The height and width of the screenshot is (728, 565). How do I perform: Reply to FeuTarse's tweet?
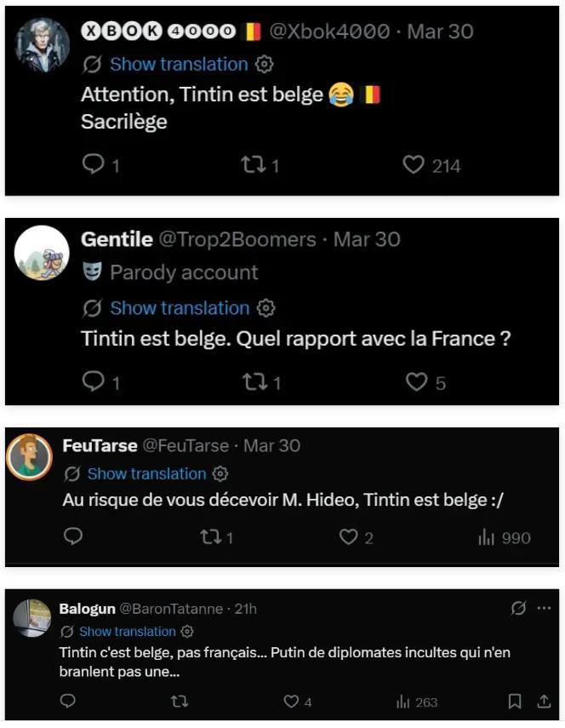tap(74, 536)
